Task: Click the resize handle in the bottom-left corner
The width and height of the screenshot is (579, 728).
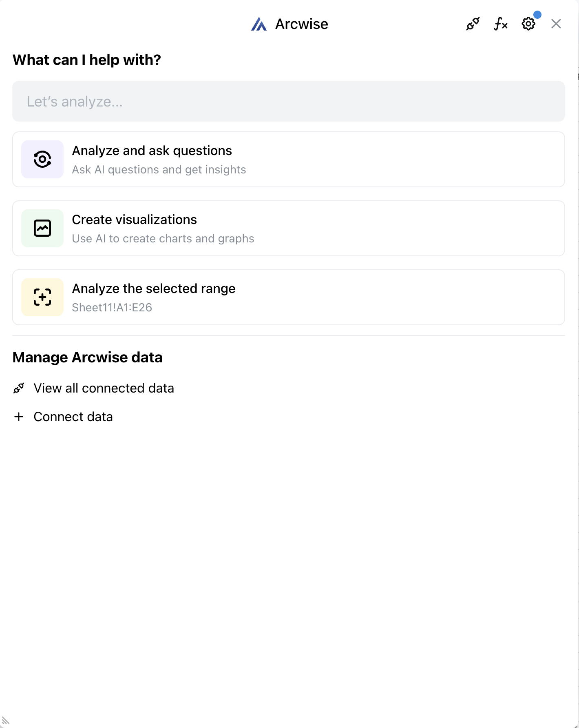Action: [x=5, y=721]
